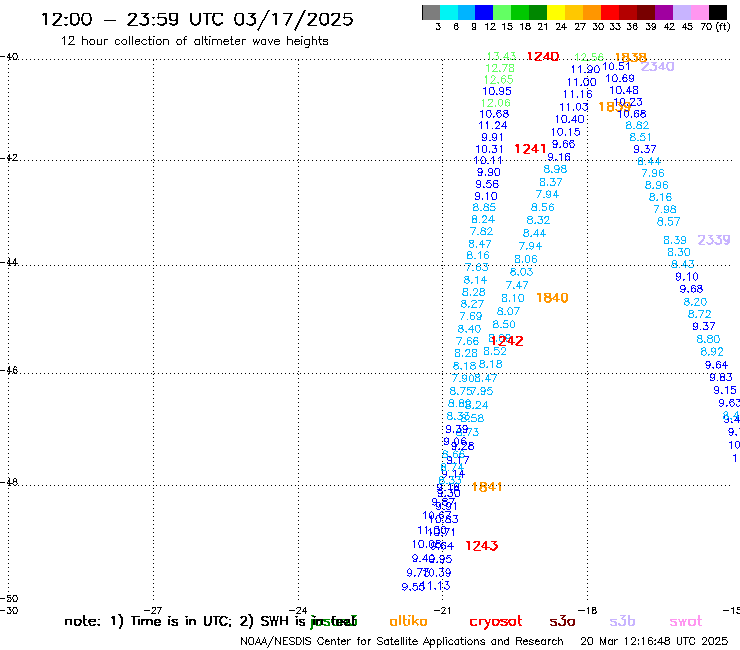Select the lavender legend swatch

pyautogui.click(x=681, y=12)
